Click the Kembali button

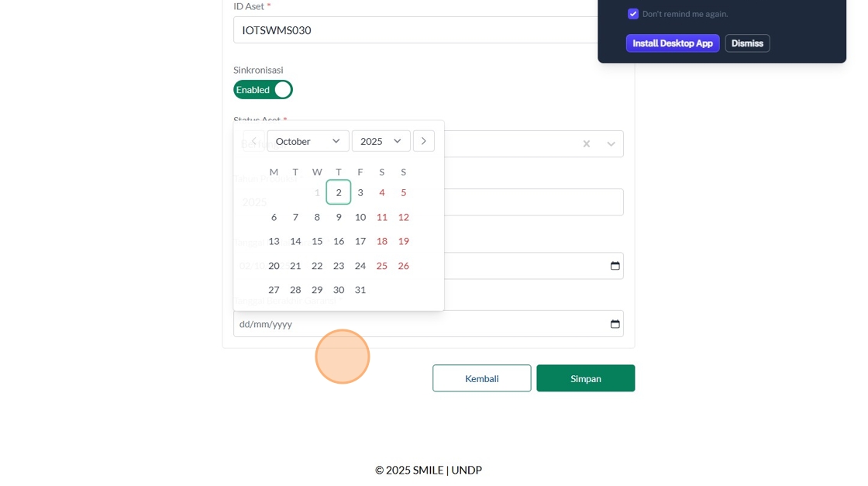coord(481,378)
